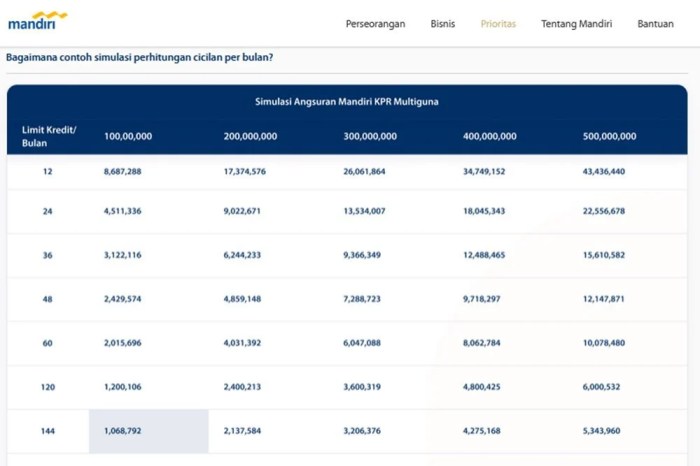The image size is (700, 466).
Task: Click the cell 12,488,465
Action: (x=483, y=255)
